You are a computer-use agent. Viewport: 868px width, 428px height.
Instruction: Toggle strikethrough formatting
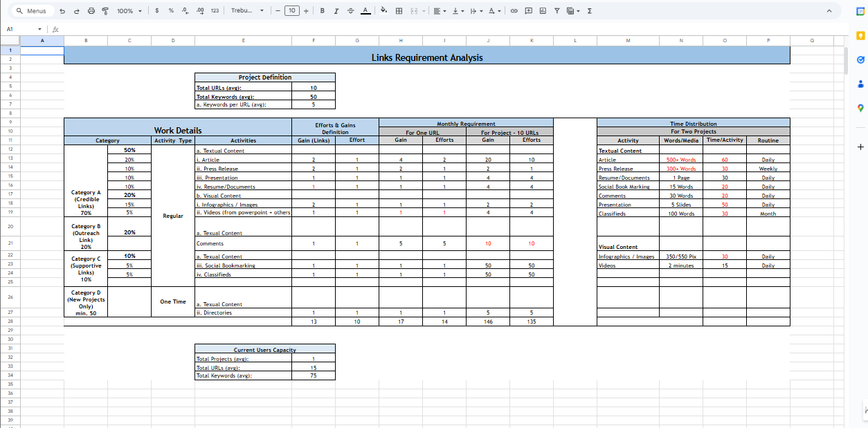point(350,11)
